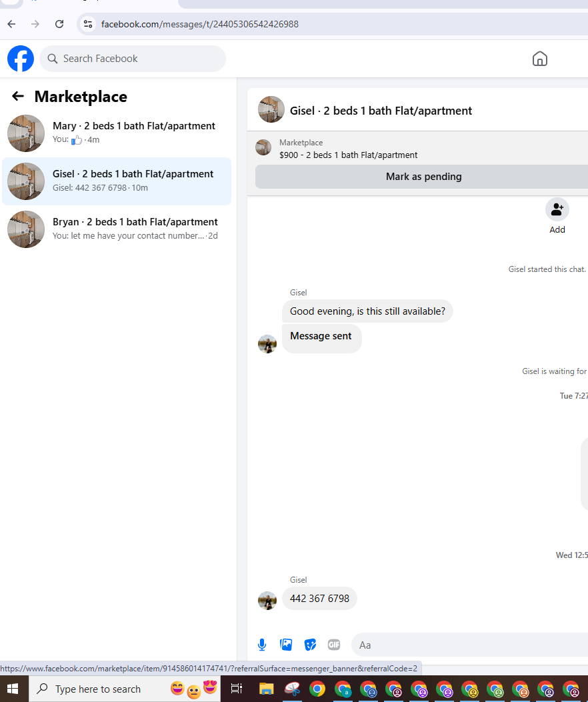This screenshot has height=702, width=588.
Task: Open the Windows Start menu
Action: (13, 689)
